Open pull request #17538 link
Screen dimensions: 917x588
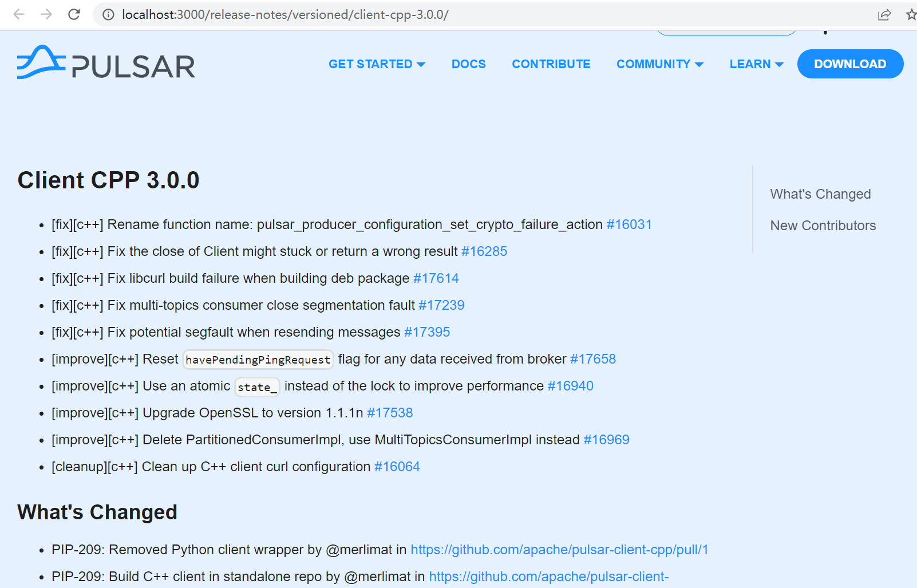390,413
